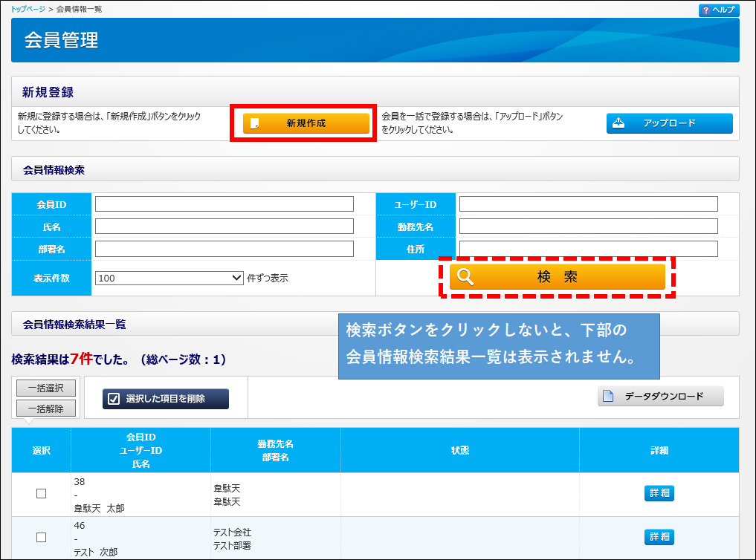The height and width of the screenshot is (560, 756).
Task: Focus the 氏名 text field
Action: [224, 227]
